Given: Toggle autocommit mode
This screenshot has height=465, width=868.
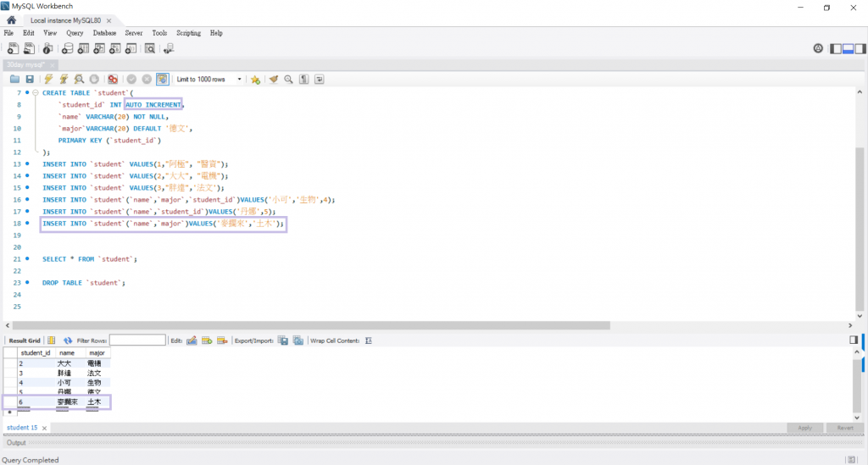Looking at the screenshot, I should [x=162, y=79].
